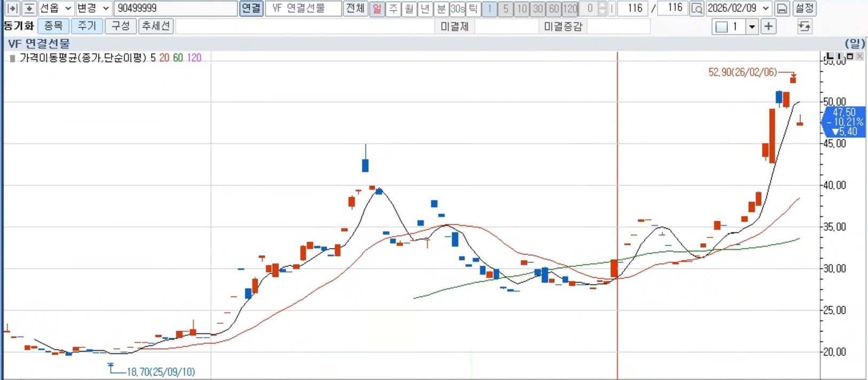Screen dimensions: 868x380
Task: Select the 120 interval preset button
Action: [x=570, y=9]
